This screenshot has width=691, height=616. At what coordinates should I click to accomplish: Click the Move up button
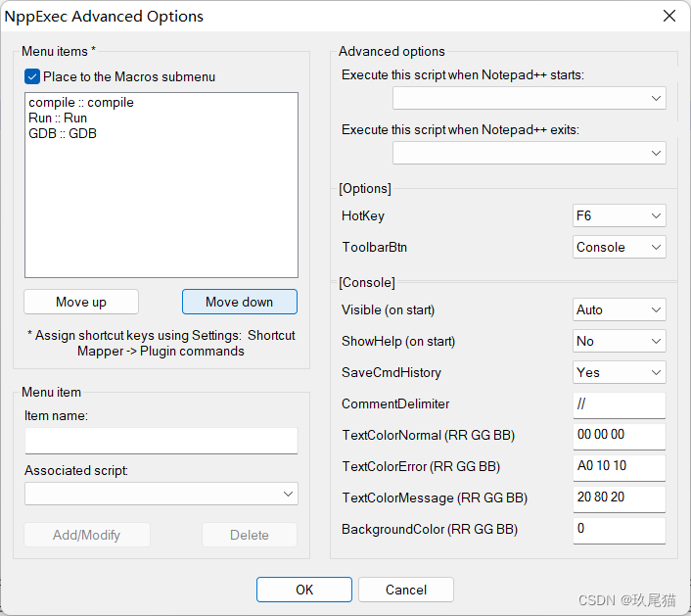[81, 302]
